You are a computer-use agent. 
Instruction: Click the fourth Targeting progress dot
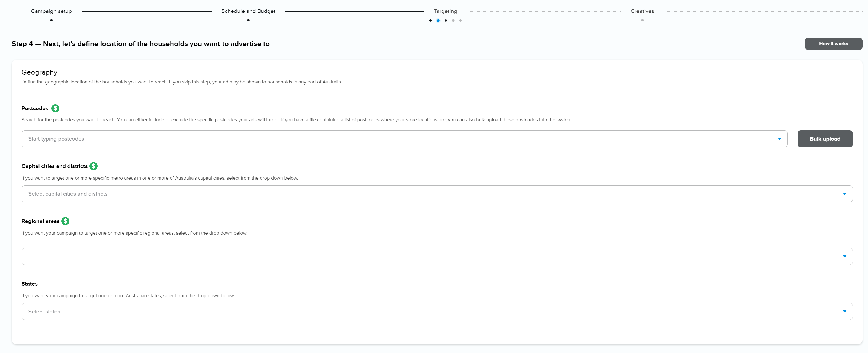453,21
